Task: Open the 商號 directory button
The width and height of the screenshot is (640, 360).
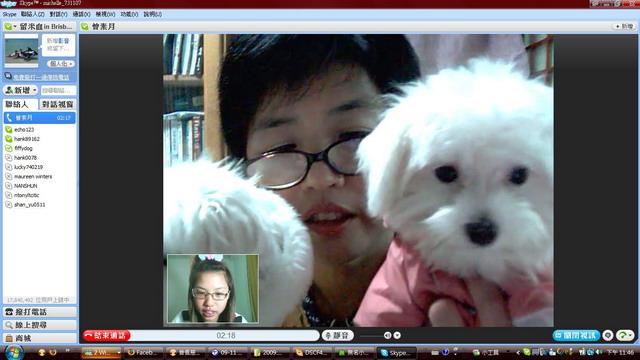Action: 40,338
